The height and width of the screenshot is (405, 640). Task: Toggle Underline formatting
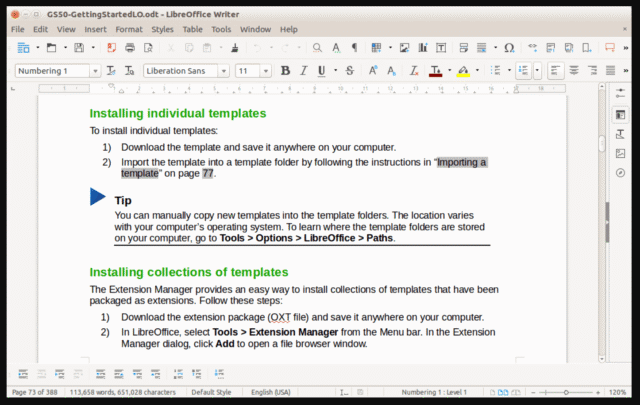322,71
